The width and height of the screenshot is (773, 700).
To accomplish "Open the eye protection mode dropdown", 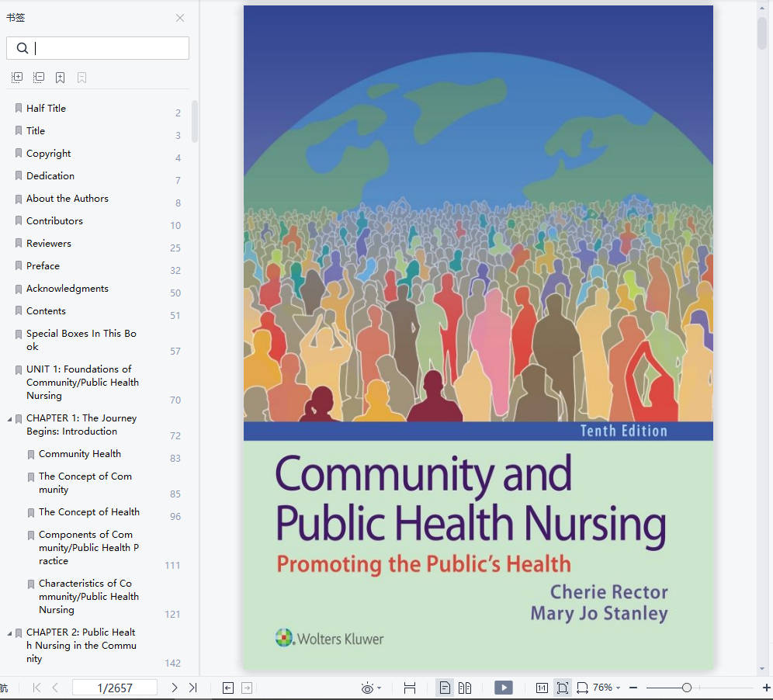I will click(x=379, y=688).
